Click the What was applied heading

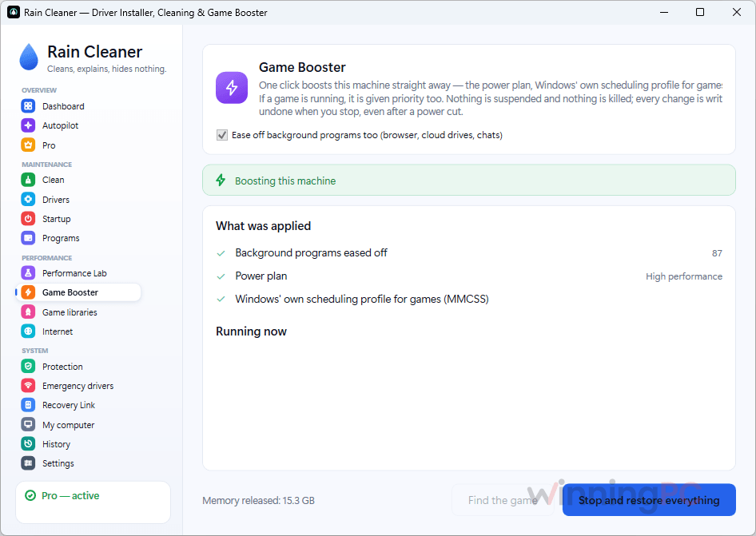click(x=263, y=226)
